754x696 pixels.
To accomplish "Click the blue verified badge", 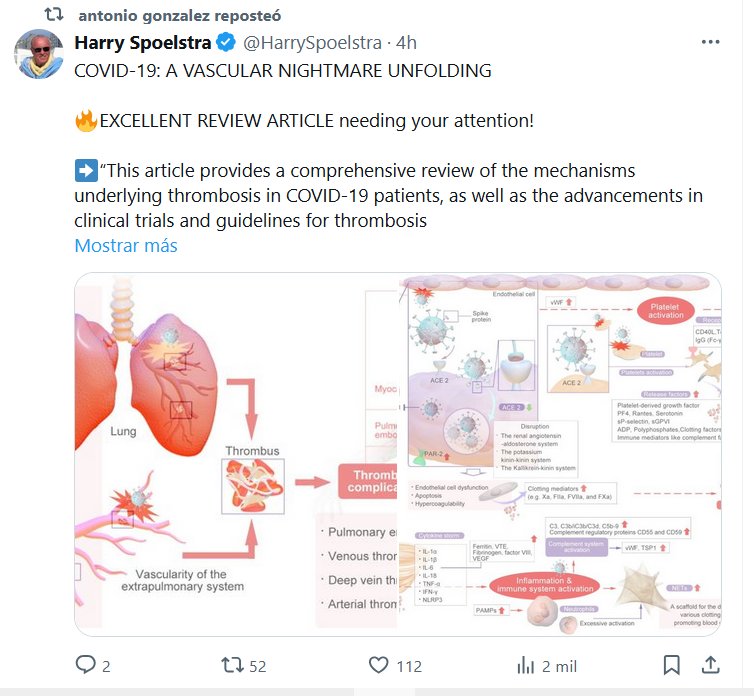I will [x=227, y=44].
